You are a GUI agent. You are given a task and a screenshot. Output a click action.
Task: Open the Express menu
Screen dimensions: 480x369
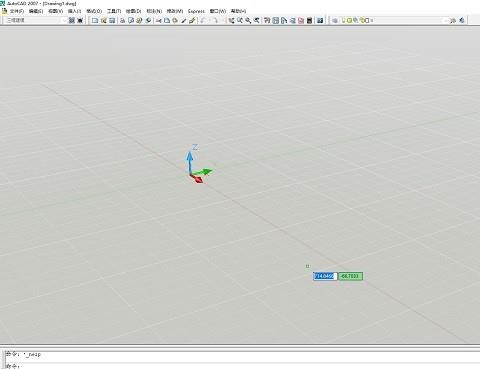click(196, 11)
